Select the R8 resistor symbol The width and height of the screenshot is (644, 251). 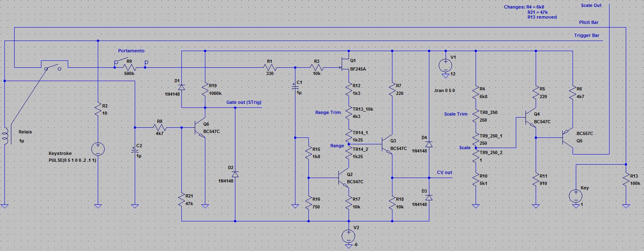click(x=160, y=127)
